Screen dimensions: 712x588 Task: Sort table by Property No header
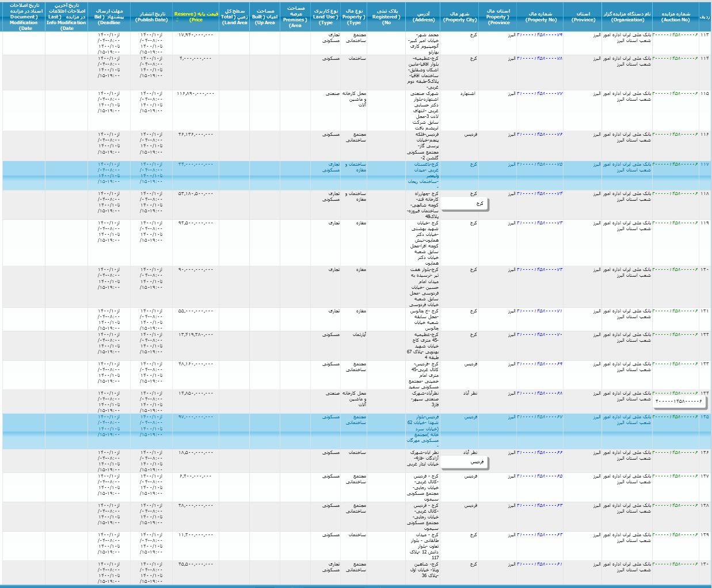pyautogui.click(x=540, y=17)
